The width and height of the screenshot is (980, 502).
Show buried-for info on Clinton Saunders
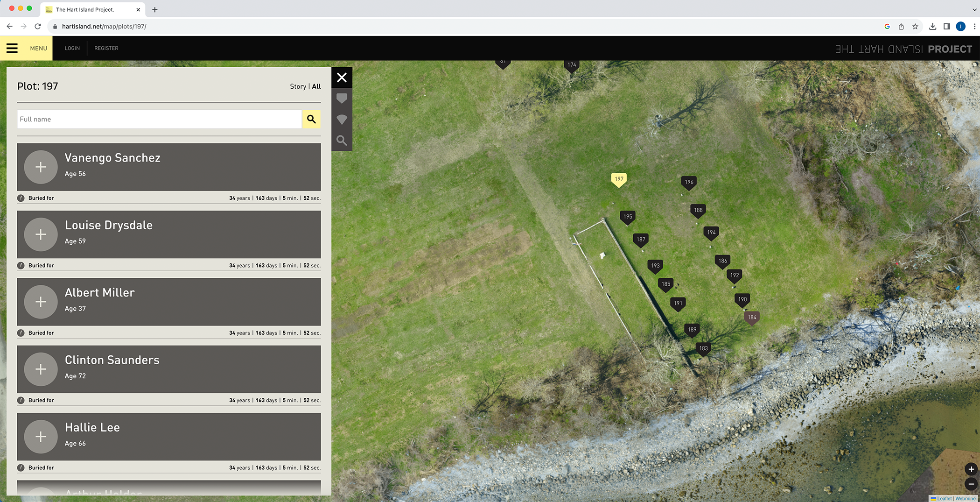pyautogui.click(x=21, y=400)
